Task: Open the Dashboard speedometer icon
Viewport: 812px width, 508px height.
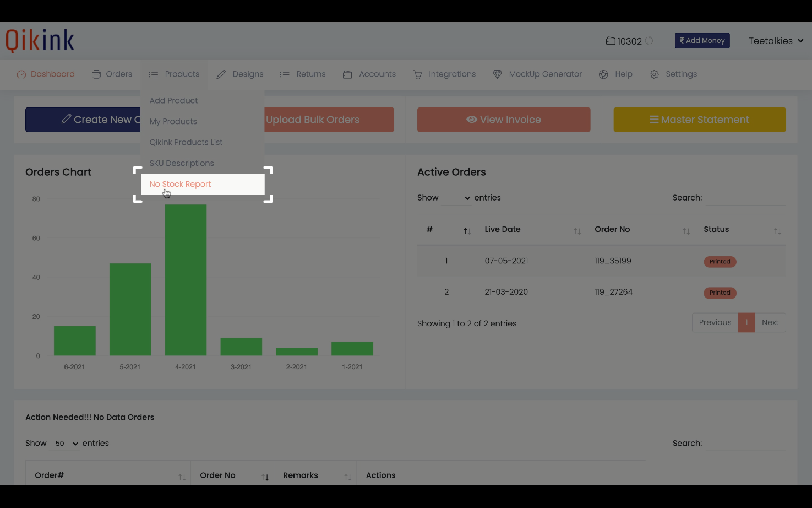Action: tap(21, 74)
